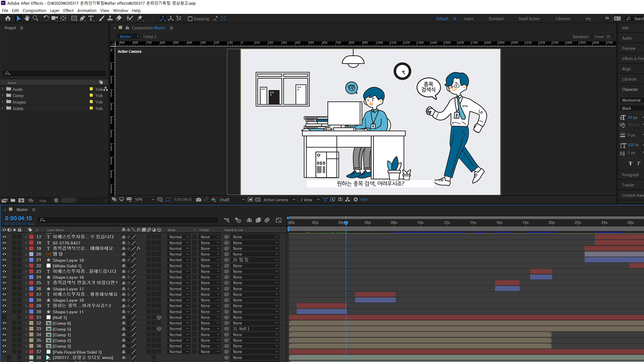Select the Hand tool
The image size is (644, 362).
(x=27, y=18)
